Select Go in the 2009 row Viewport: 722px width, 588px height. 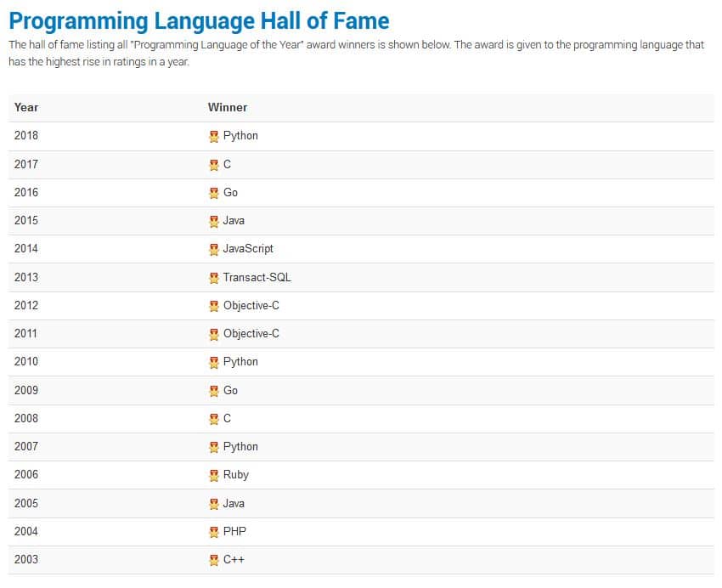click(x=230, y=391)
